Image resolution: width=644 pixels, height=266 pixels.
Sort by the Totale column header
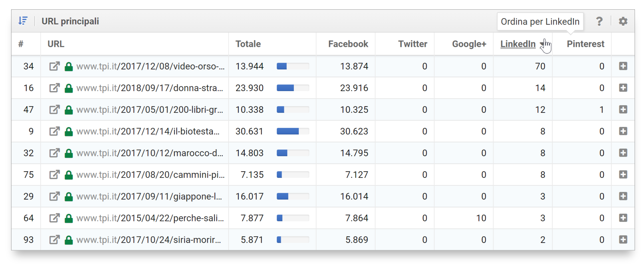point(248,44)
